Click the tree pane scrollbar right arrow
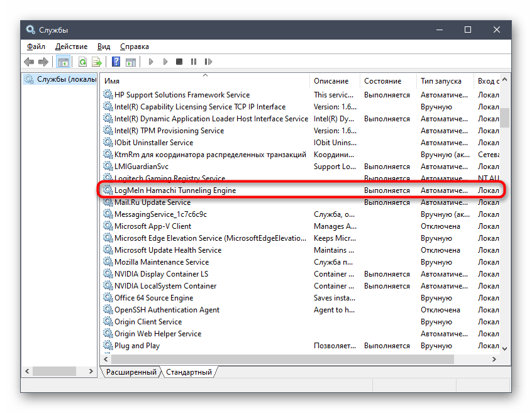The image size is (532, 413). [x=91, y=372]
